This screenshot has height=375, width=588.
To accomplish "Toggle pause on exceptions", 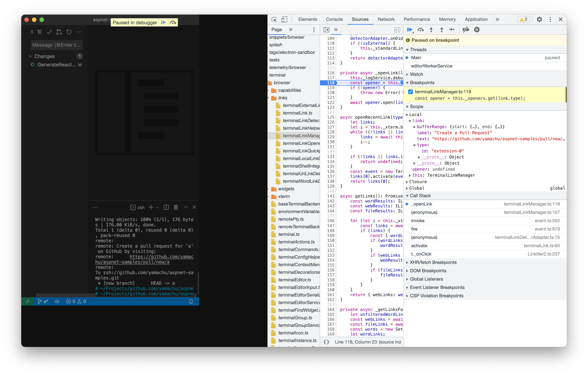I will coord(477,30).
